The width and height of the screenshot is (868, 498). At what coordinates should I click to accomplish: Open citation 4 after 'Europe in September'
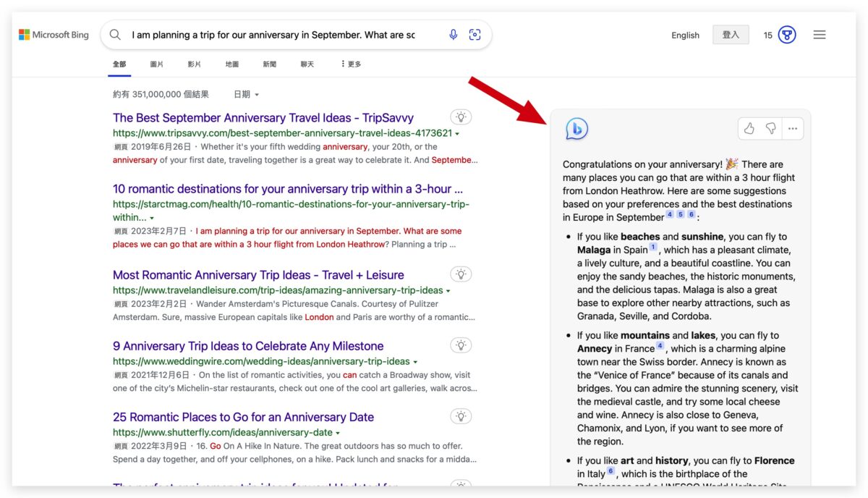tap(670, 214)
